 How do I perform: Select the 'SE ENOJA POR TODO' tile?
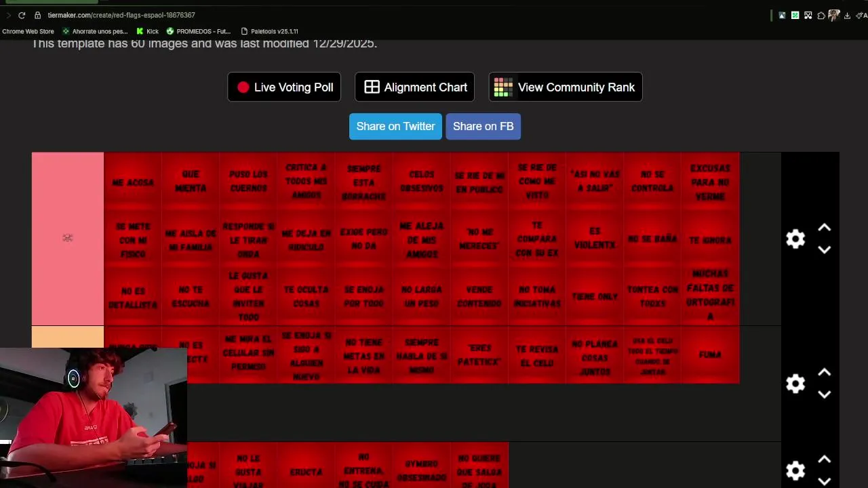tap(363, 297)
